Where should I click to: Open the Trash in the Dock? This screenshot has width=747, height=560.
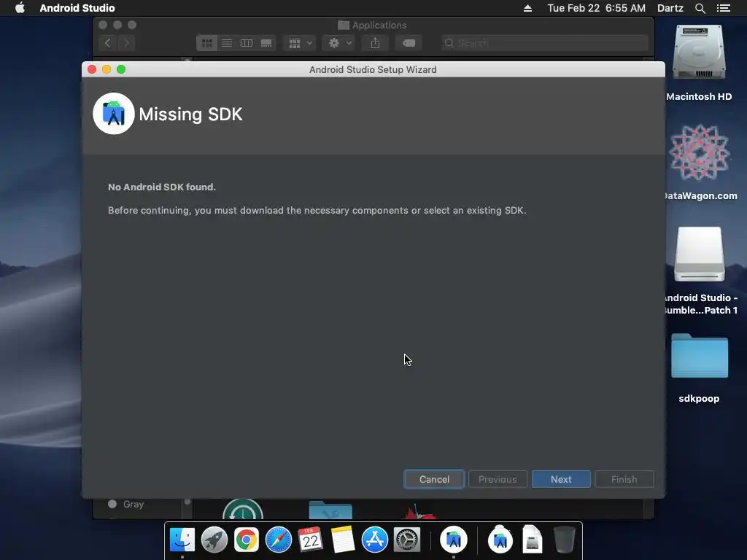[x=564, y=540]
